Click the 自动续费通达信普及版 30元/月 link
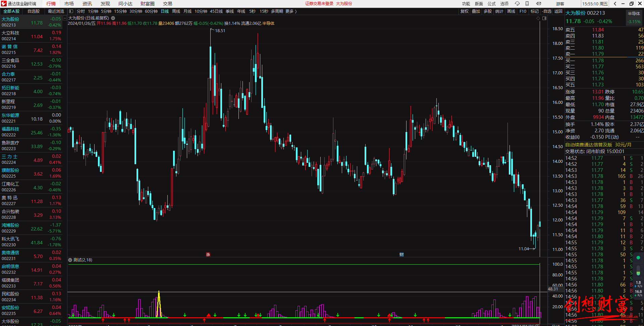 tap(598, 145)
